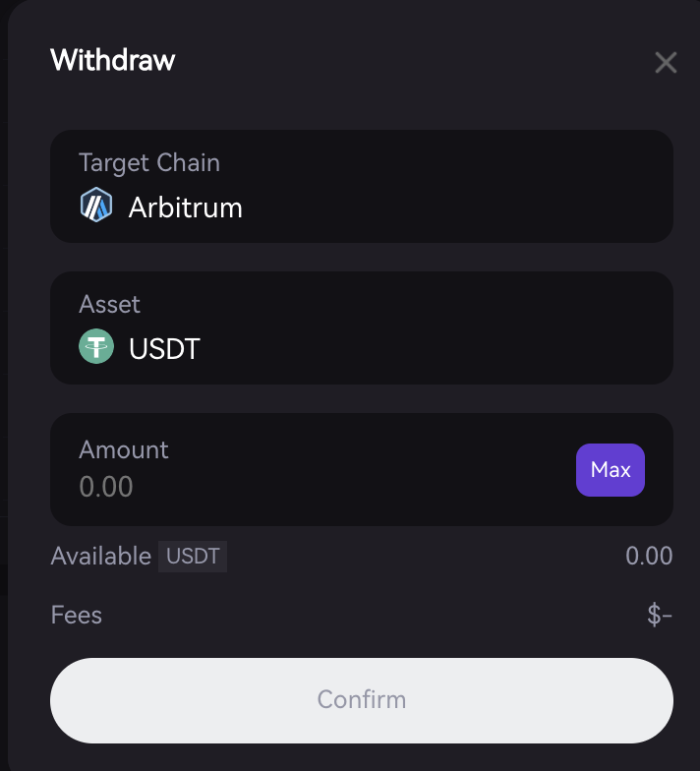The height and width of the screenshot is (771, 700).
Task: Click the "Available" label text
Action: point(100,557)
